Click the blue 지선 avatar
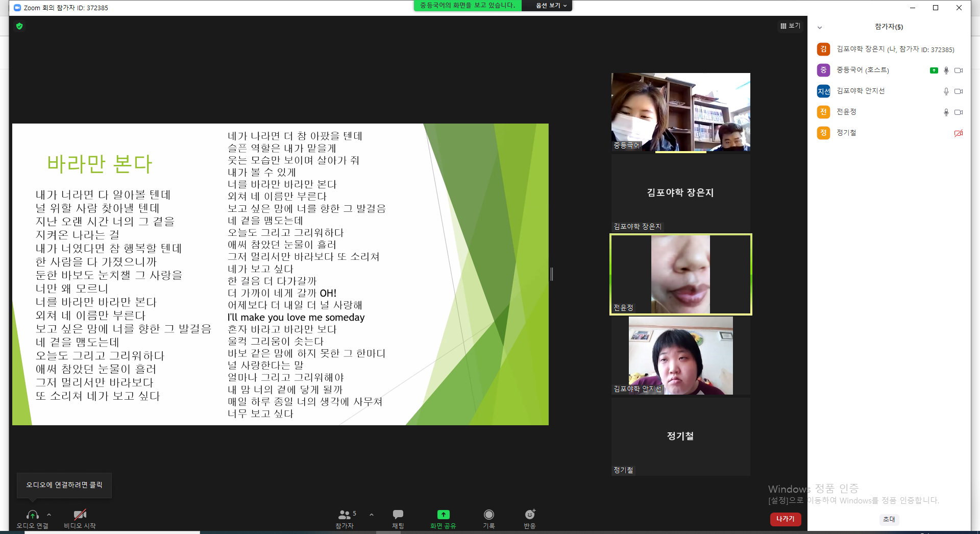 coord(823,91)
